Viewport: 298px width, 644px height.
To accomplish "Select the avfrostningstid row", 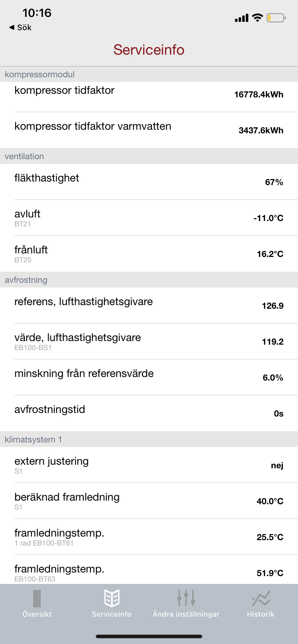I will (149, 413).
